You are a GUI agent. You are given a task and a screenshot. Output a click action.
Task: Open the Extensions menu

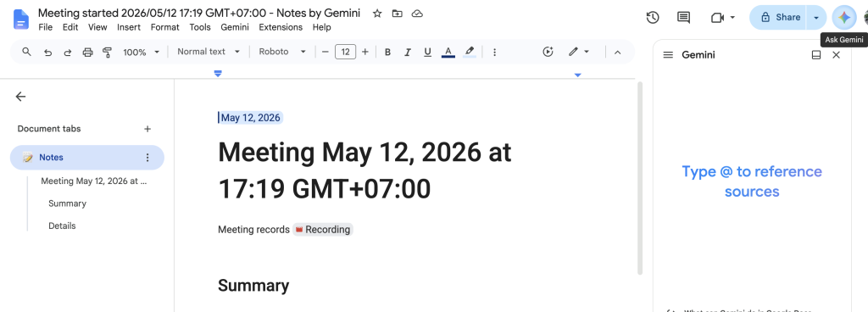pos(281,27)
